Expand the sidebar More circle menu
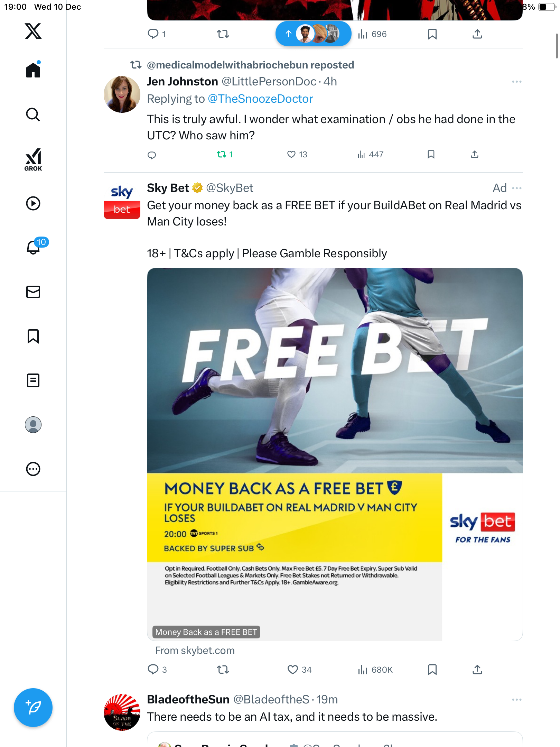This screenshot has height=747, width=560. pyautogui.click(x=33, y=469)
